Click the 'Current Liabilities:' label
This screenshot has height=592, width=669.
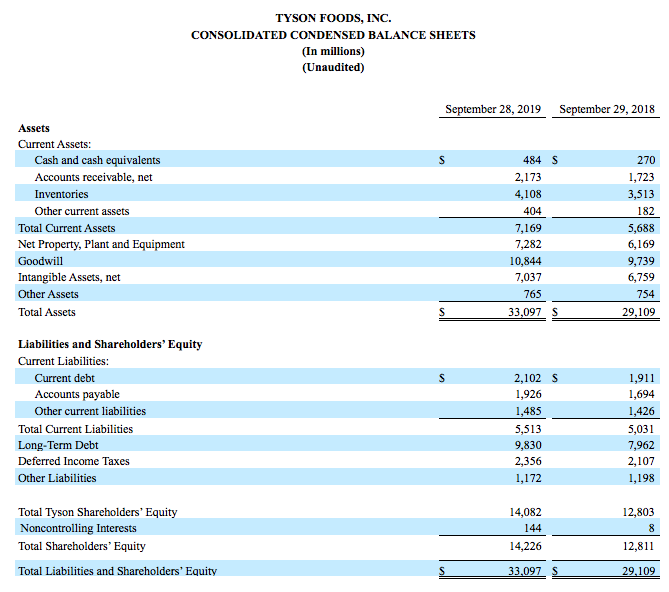click(x=63, y=362)
